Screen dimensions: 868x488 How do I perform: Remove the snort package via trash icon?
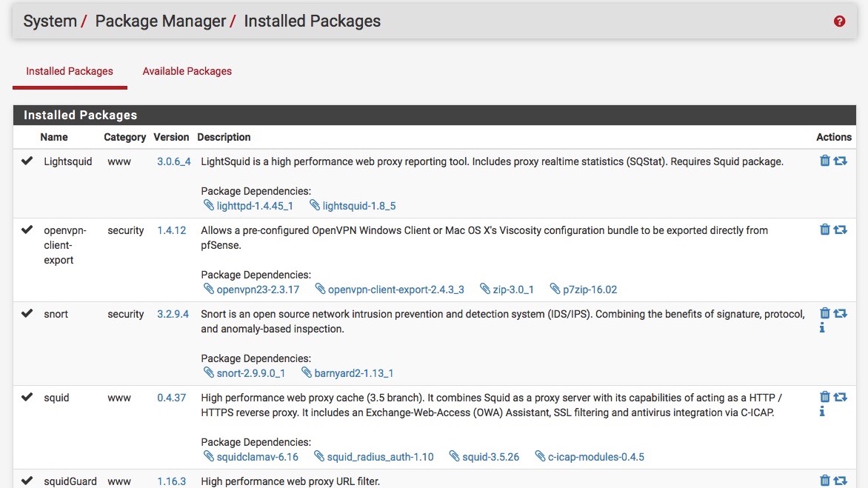click(825, 312)
